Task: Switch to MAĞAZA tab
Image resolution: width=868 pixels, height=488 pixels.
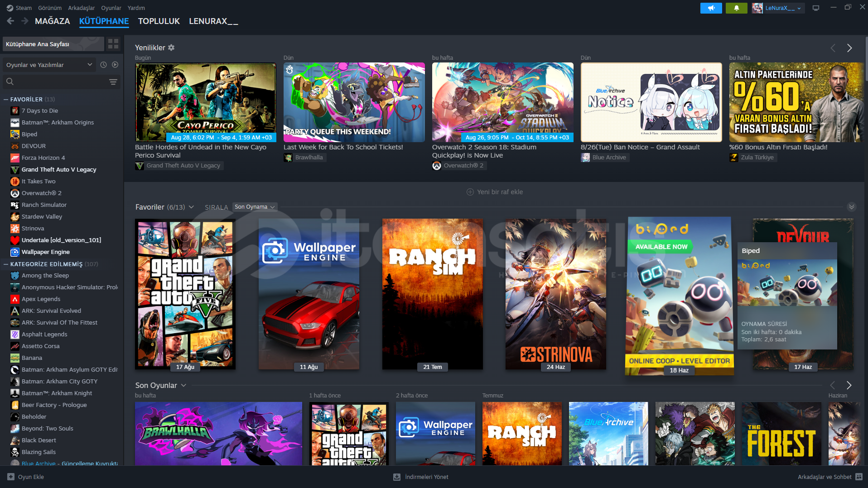Action: click(53, 21)
